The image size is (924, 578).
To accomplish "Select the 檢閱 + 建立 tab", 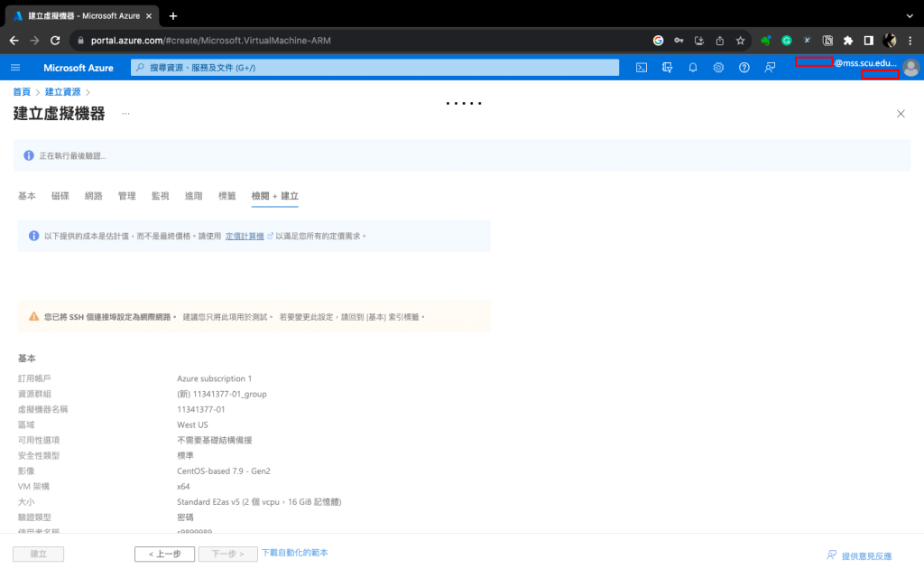I will pyautogui.click(x=274, y=196).
